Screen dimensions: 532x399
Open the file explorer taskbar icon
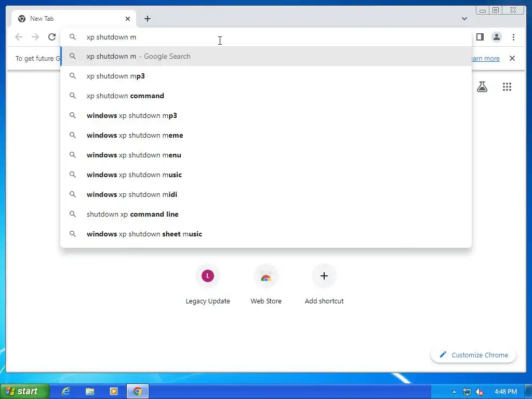[x=89, y=391]
